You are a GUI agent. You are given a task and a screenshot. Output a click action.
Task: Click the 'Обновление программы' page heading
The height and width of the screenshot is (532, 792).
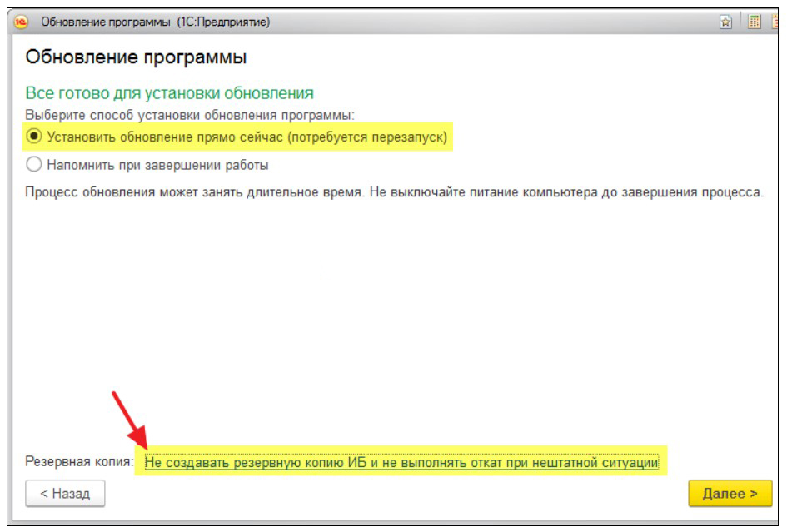click(136, 57)
